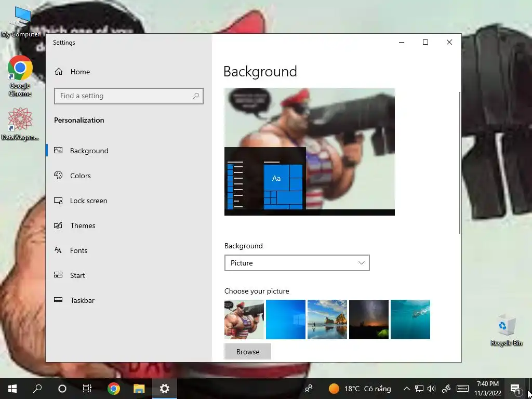532x399 pixels.
Task: Click the Settings window vertical scrollbar
Action: pos(460,162)
